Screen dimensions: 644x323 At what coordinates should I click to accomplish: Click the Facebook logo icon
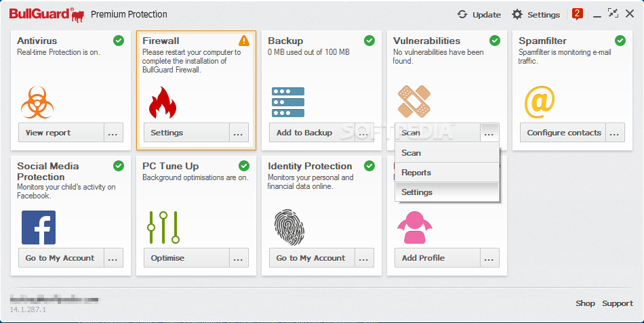(x=39, y=228)
